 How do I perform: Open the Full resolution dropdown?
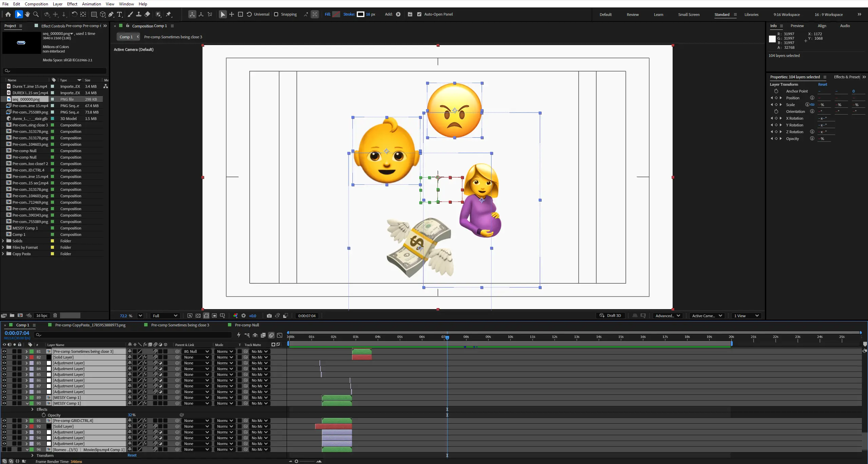point(165,316)
